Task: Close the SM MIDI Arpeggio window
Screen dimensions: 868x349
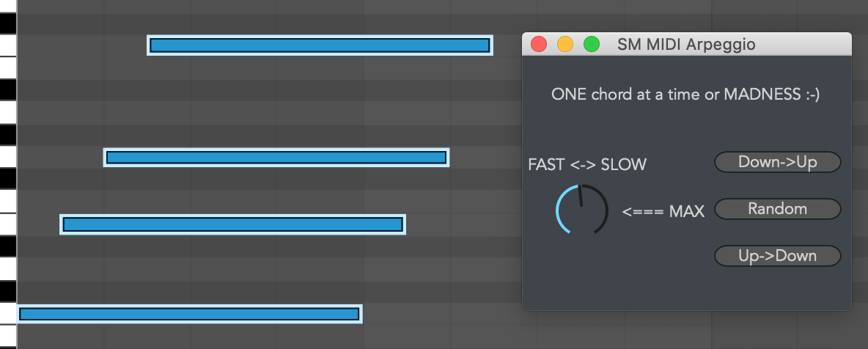Action: [x=539, y=45]
